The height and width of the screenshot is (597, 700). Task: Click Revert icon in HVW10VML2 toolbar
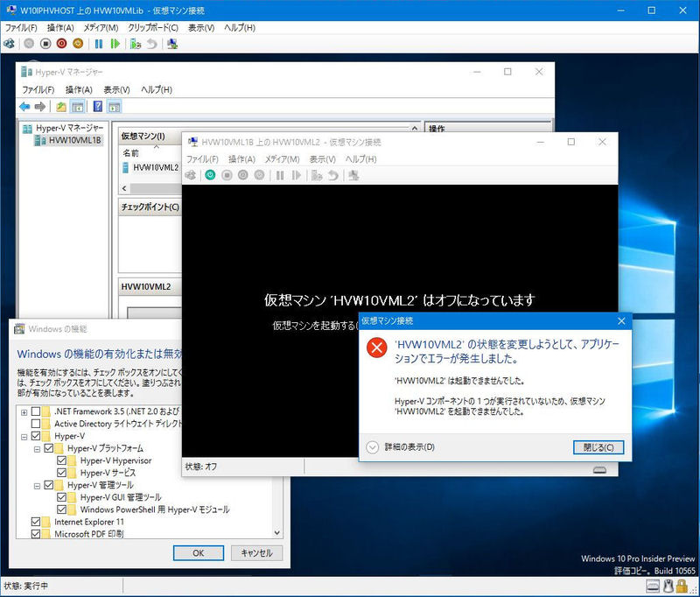pos(333,175)
